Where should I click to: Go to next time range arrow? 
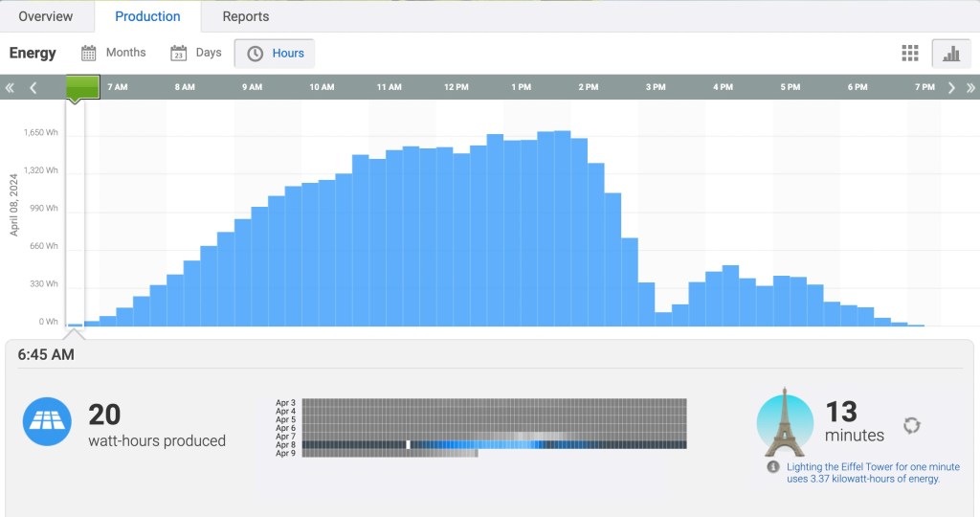pyautogui.click(x=950, y=88)
